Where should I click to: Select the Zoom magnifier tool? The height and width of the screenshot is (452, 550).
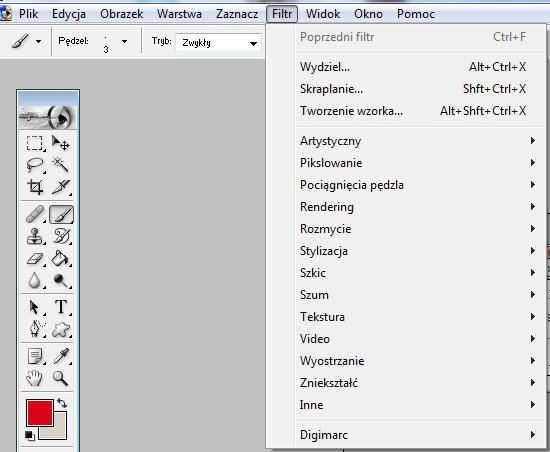tap(60, 378)
